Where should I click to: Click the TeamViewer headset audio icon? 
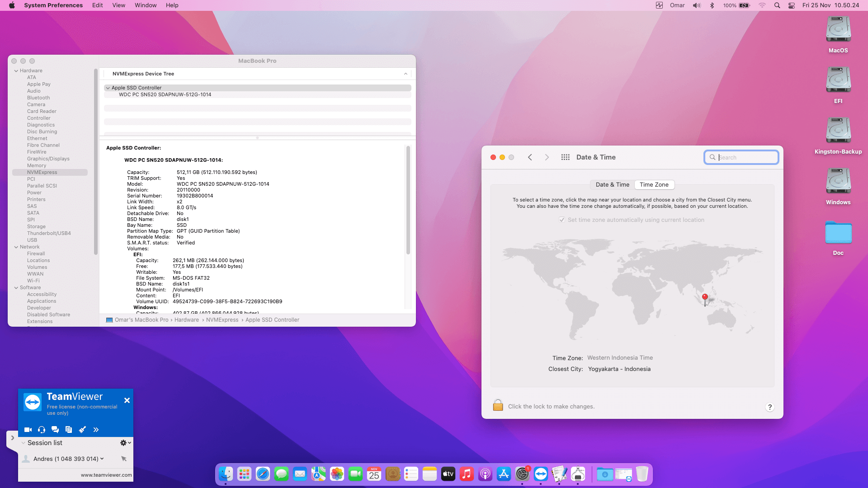click(x=42, y=430)
